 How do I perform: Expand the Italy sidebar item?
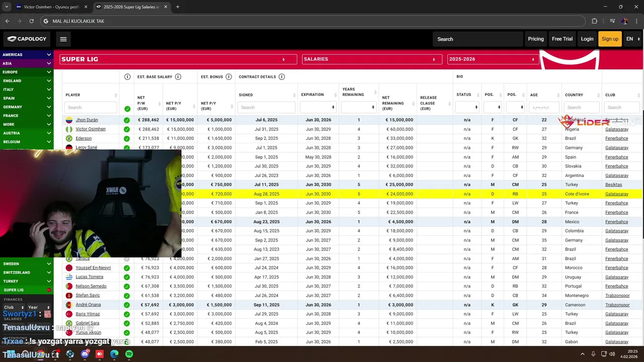pyautogui.click(x=27, y=89)
